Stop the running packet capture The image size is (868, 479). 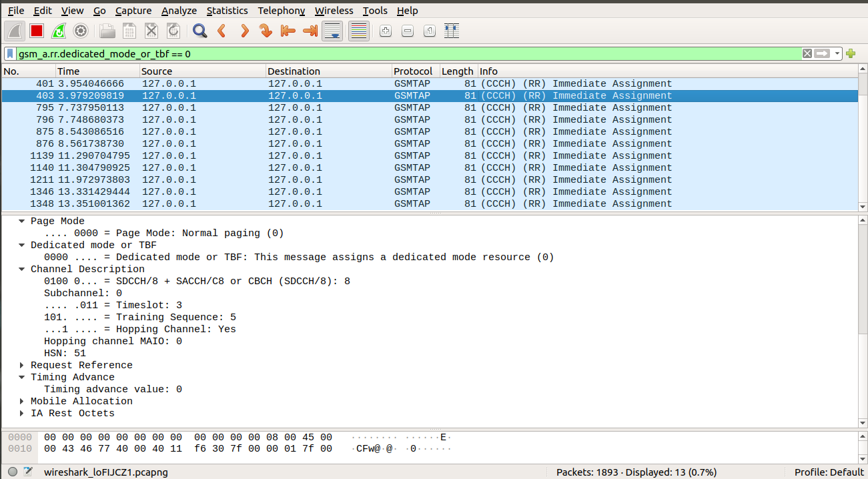(37, 31)
